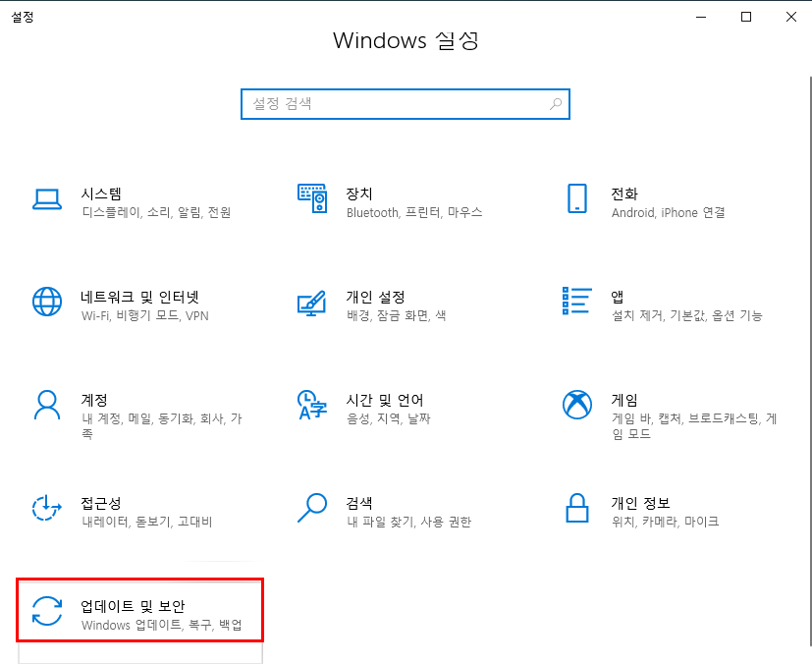The image size is (812, 664).
Task: Open the 장치 keyboard and speaker icon
Action: tap(312, 197)
